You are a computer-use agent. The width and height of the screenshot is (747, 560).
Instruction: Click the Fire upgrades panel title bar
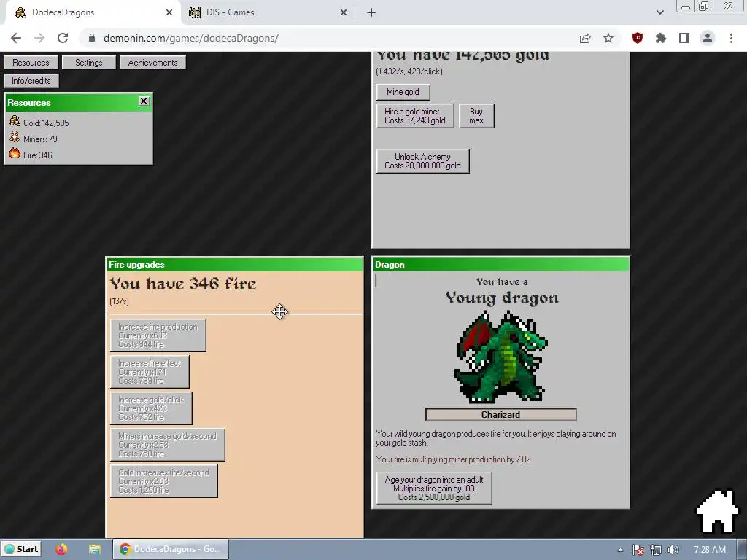(234, 264)
